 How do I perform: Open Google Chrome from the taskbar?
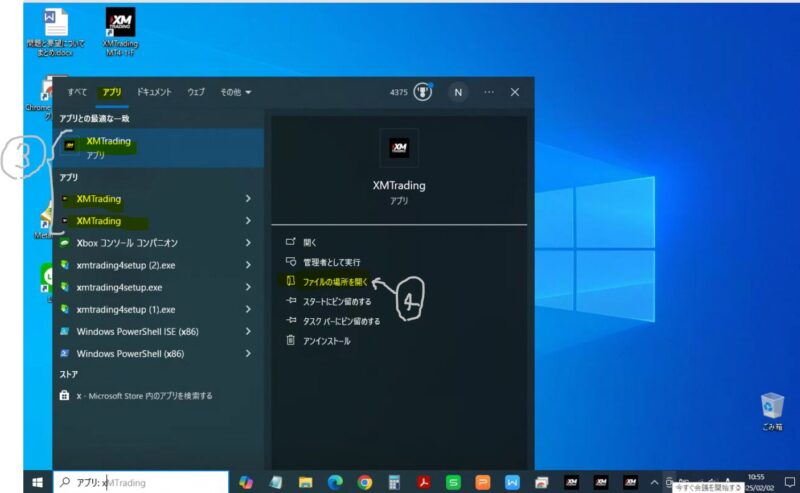(365, 482)
